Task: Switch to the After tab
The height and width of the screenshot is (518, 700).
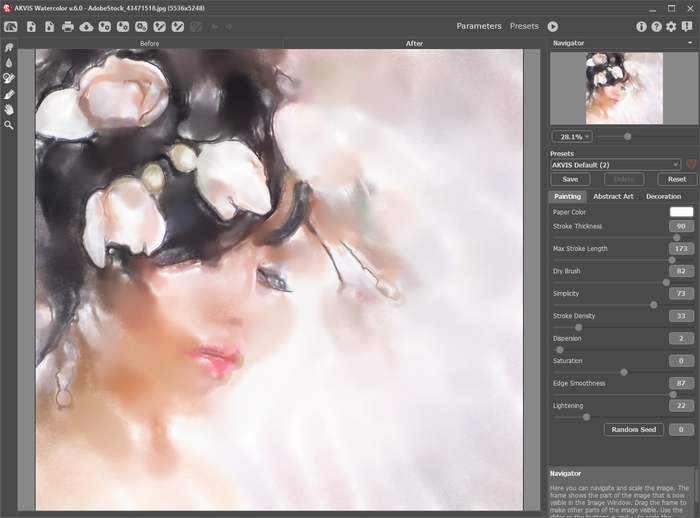Action: [414, 43]
